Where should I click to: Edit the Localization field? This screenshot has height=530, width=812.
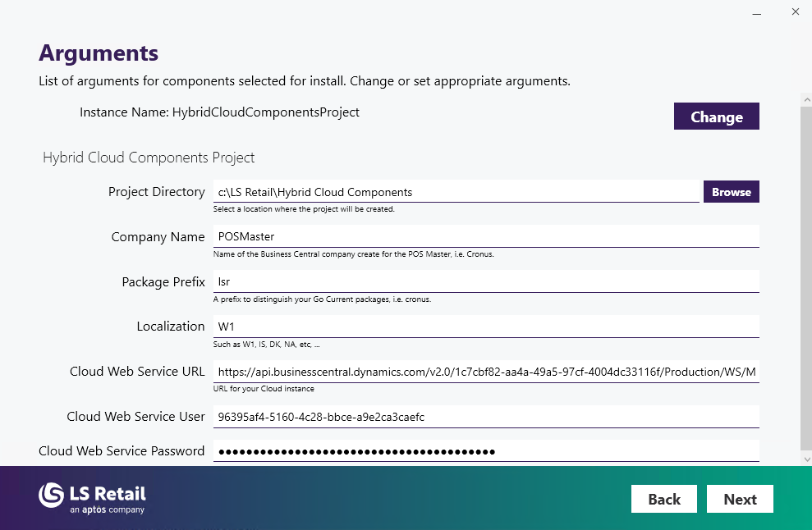click(485, 327)
